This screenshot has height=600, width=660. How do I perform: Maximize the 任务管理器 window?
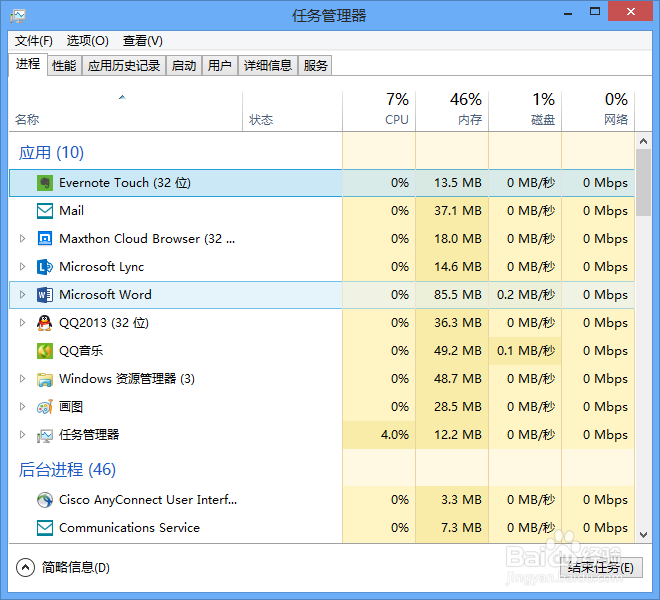[x=595, y=12]
